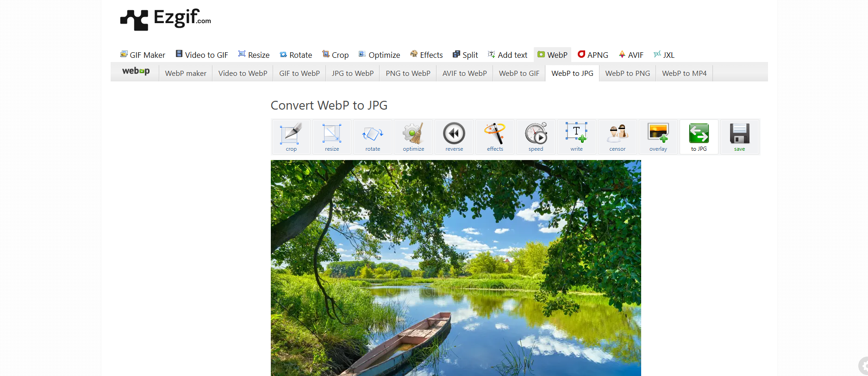868x376 pixels.
Task: Open the write text tool icon
Action: [576, 137]
